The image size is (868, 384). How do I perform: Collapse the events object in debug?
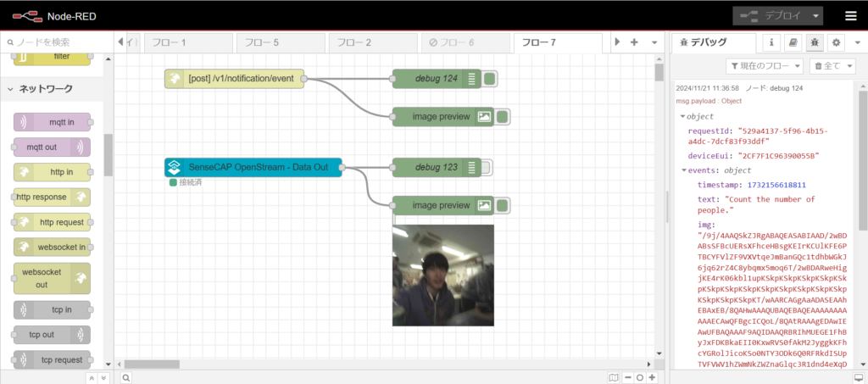point(684,170)
